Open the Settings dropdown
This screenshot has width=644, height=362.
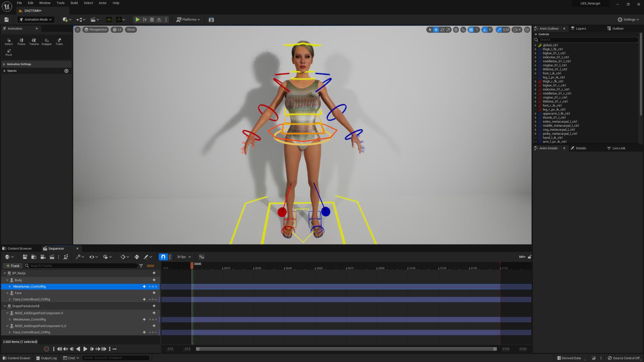(628, 20)
